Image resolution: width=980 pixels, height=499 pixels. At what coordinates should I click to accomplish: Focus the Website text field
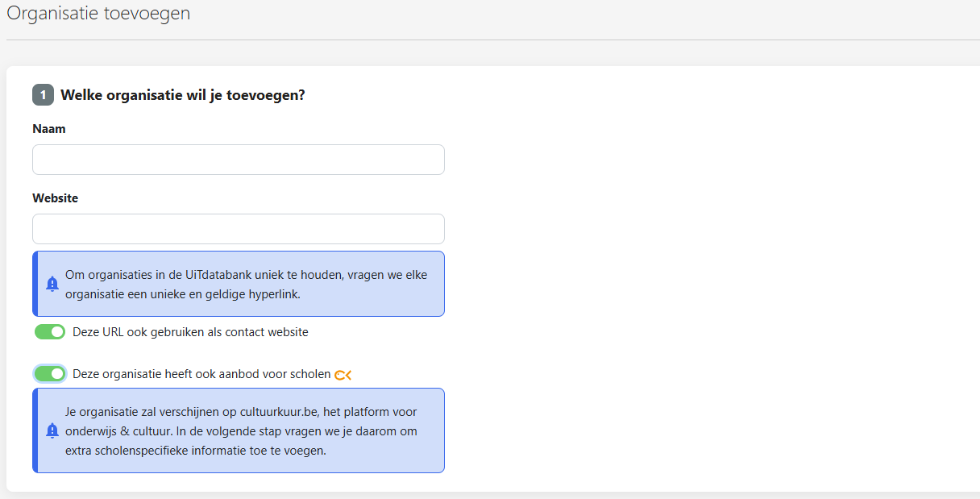239,229
